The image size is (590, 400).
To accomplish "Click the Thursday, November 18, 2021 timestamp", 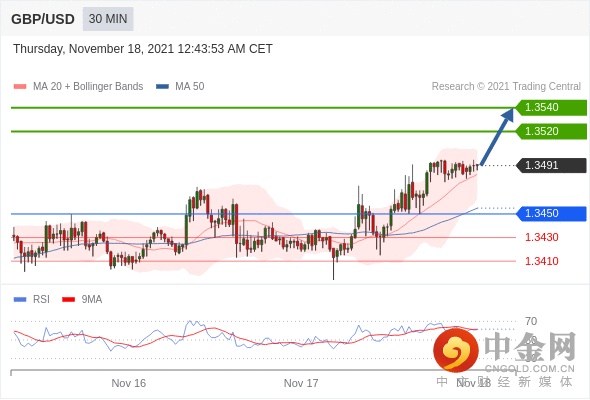I will point(143,49).
